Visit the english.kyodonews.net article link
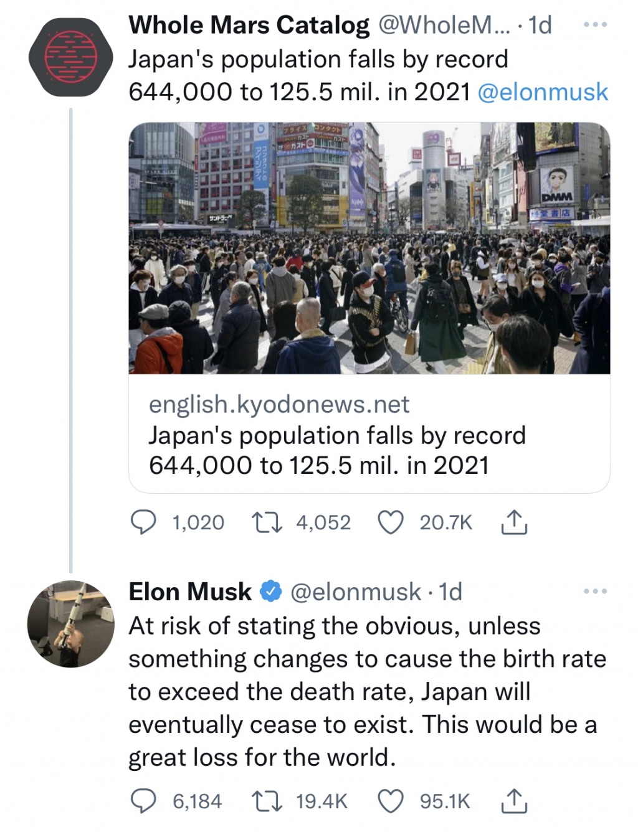638x840 pixels. [278, 405]
